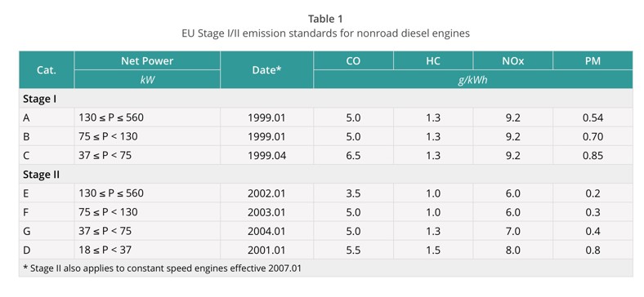
Task: Click the Cat. column header
Action: [47, 69]
